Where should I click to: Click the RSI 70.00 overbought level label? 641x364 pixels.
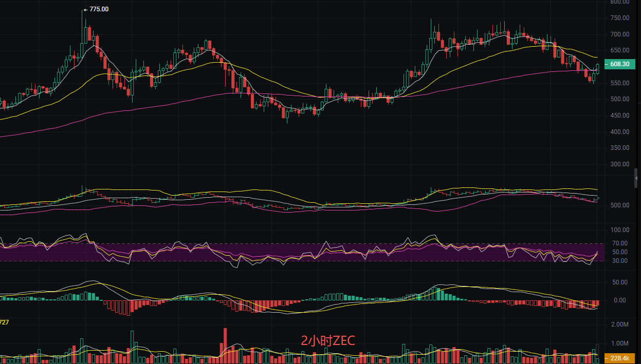(x=619, y=243)
